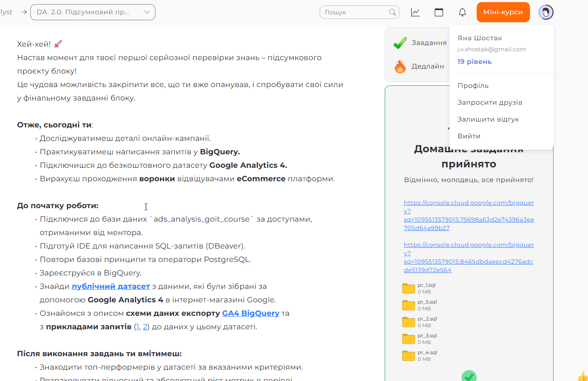Open the notifications bell
Image resolution: width=588 pixels, height=381 pixels.
pos(462,12)
